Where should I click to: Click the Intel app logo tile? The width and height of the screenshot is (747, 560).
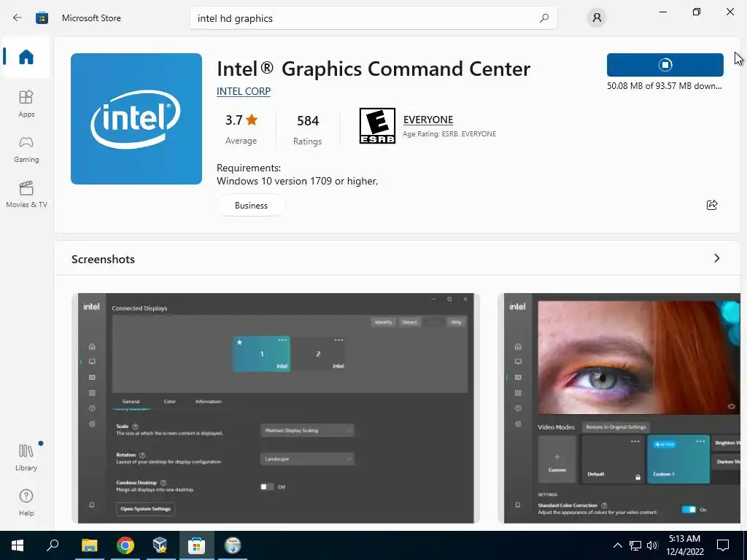point(136,119)
